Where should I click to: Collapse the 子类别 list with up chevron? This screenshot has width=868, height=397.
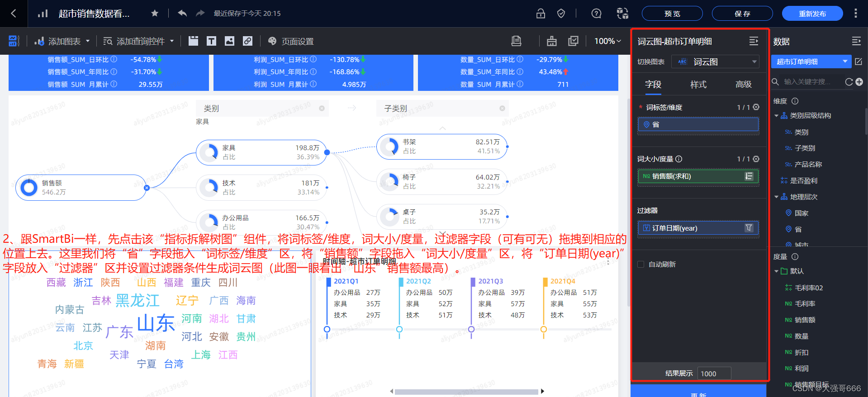[443, 128]
